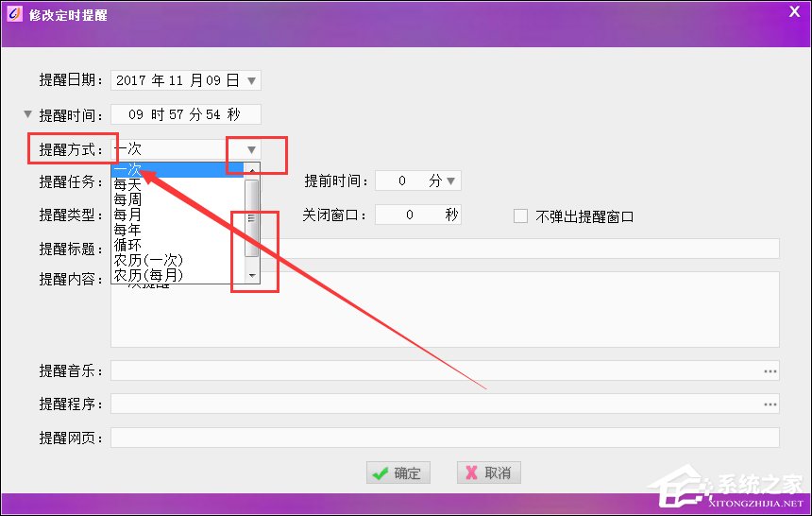Click the 提醒类型 label text
The height and width of the screenshot is (516, 812).
click(71, 215)
